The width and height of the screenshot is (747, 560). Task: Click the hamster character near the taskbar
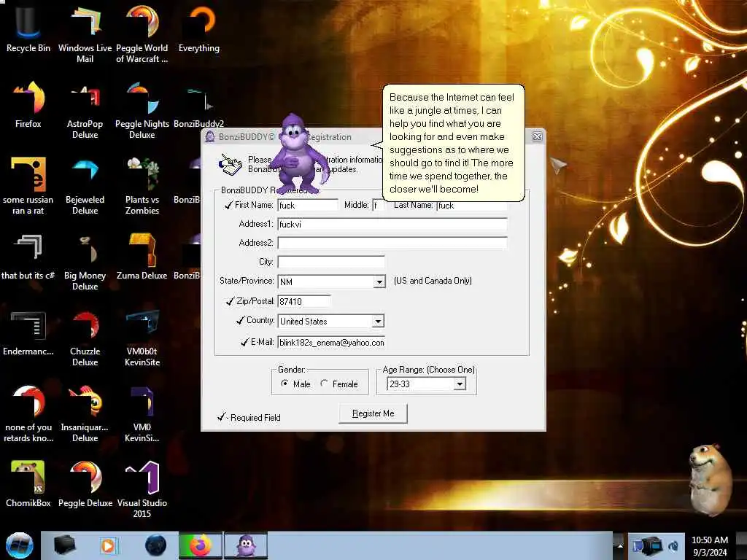coord(711,480)
